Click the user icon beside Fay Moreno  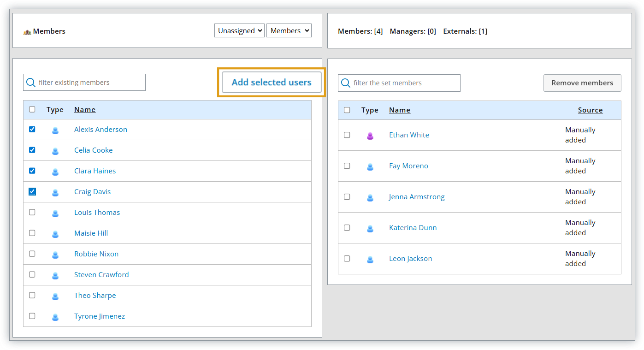pos(370,166)
